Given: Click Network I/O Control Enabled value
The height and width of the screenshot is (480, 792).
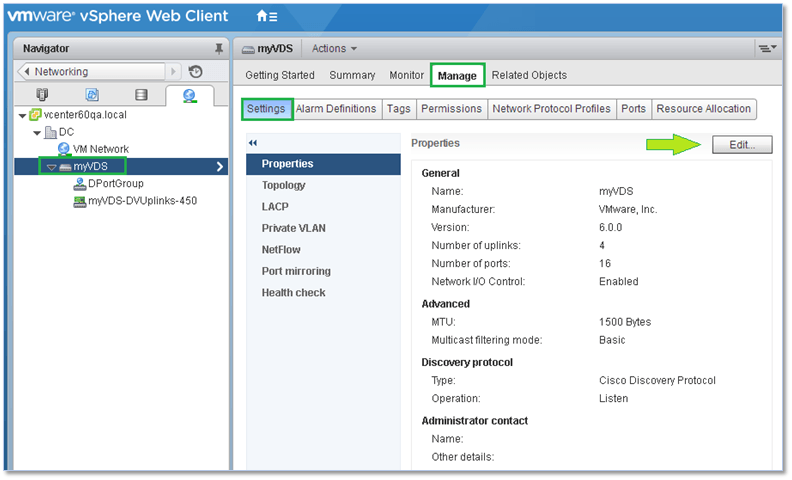Looking at the screenshot, I should pos(618,282).
